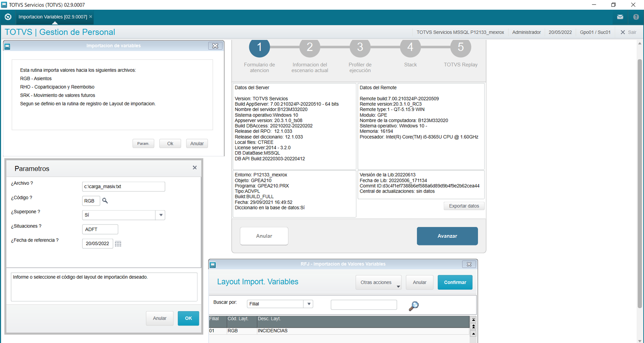The width and height of the screenshot is (644, 343).
Task: Open the Otras acciones dropdown menu
Action: [378, 282]
